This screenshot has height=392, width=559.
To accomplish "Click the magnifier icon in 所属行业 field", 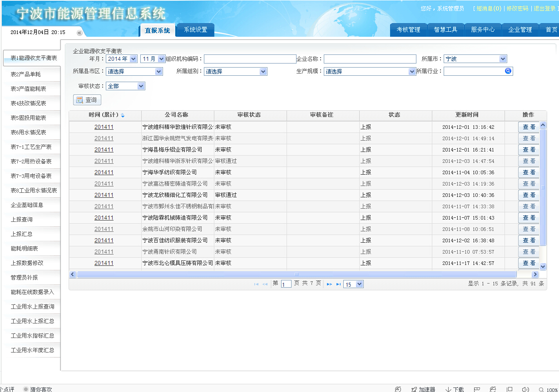I will pos(508,71).
